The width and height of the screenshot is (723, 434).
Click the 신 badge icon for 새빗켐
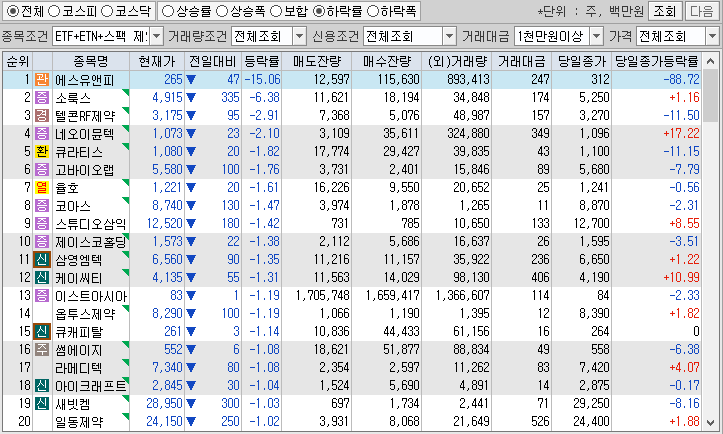point(42,403)
